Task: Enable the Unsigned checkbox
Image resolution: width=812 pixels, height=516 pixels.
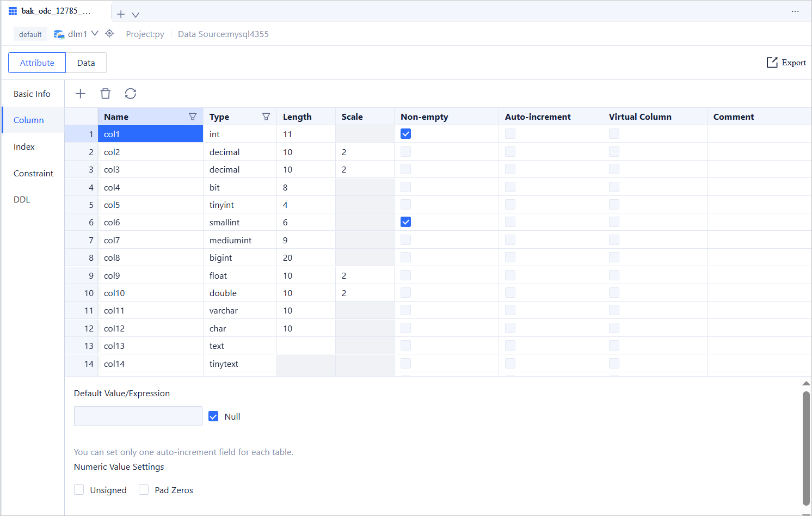Action: click(x=79, y=490)
